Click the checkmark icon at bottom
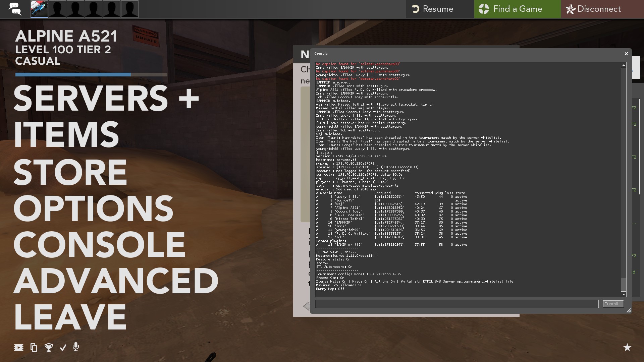Viewport: 644px width, 362px height. click(x=63, y=348)
